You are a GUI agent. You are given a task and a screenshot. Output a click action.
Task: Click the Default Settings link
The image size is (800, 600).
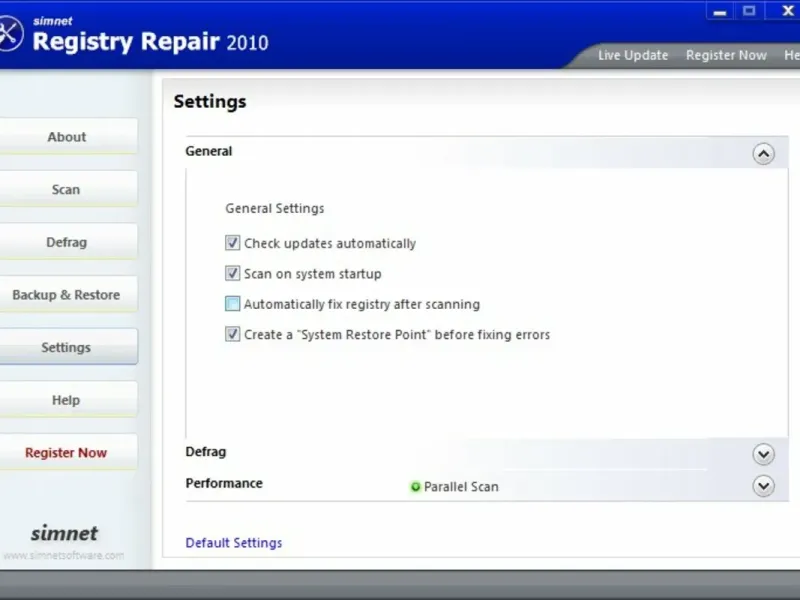coord(234,542)
